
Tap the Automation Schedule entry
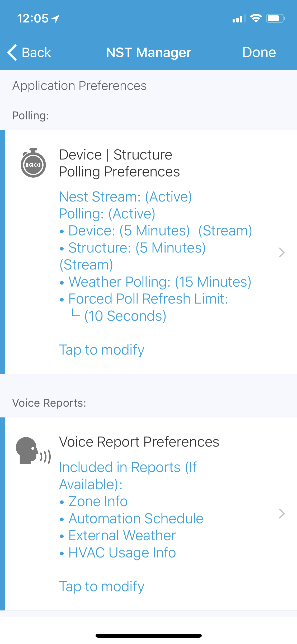[136, 518]
